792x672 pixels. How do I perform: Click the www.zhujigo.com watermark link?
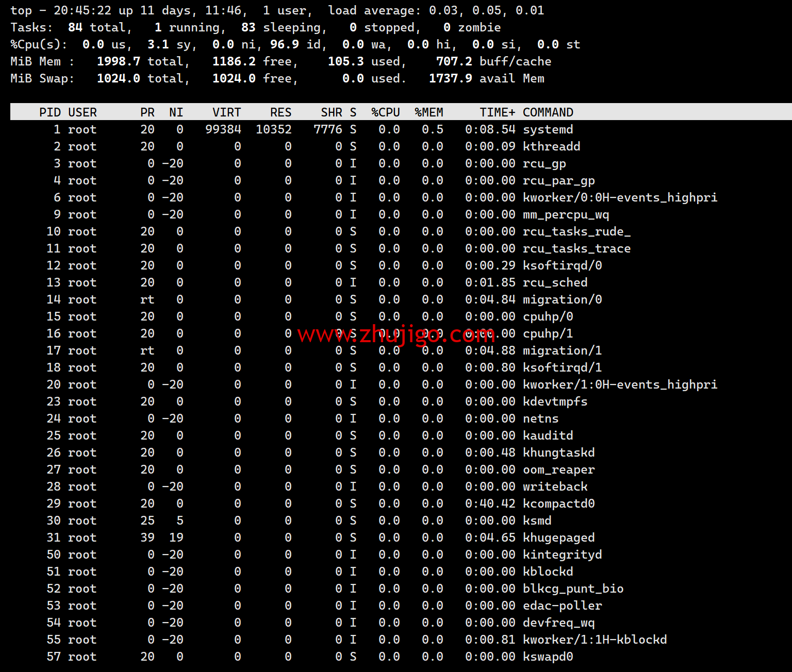point(396,335)
